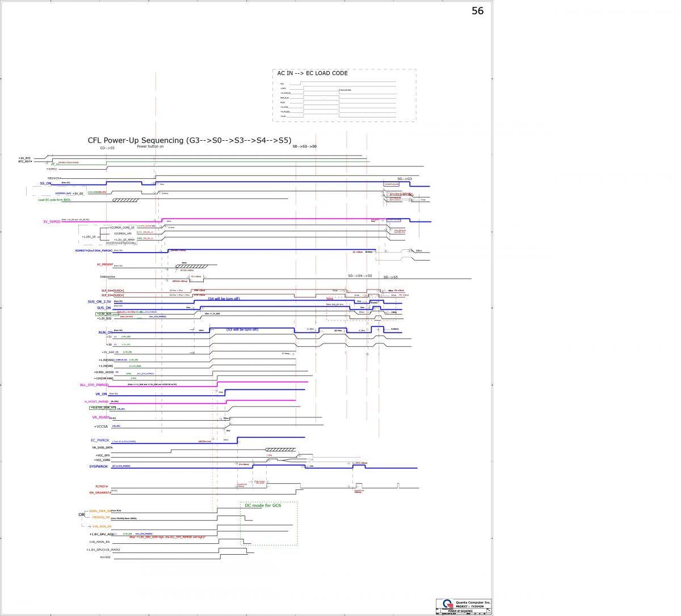Select the RUN_ON signal label
Screen dimensions: 681x616
point(106,333)
